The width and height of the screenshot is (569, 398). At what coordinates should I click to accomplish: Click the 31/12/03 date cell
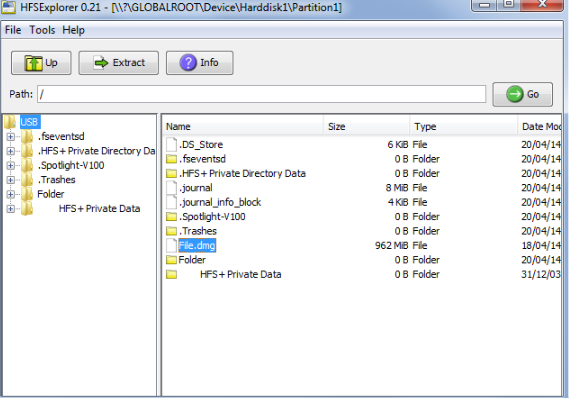(x=541, y=274)
